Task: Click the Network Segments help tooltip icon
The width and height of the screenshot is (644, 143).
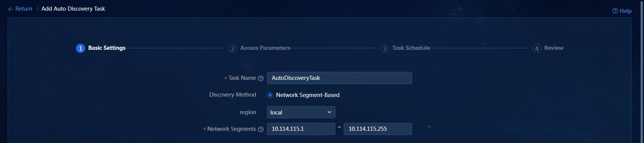Action: click(261, 129)
